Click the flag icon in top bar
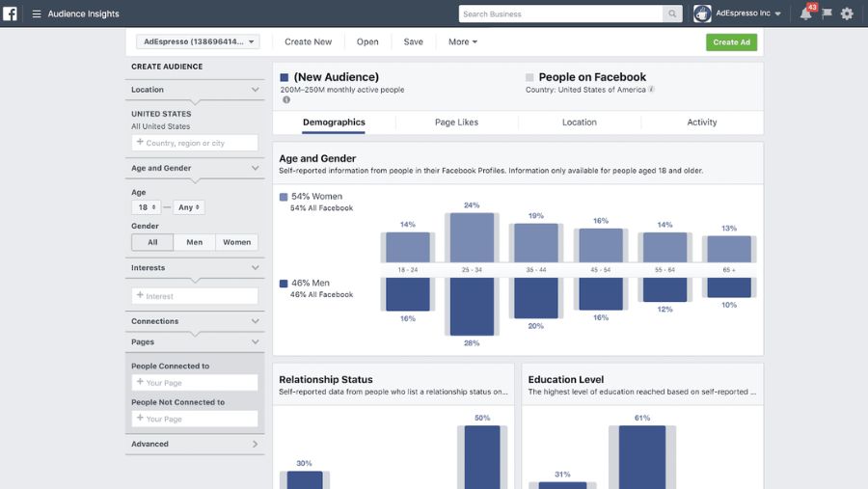This screenshot has width=868, height=489. click(827, 14)
